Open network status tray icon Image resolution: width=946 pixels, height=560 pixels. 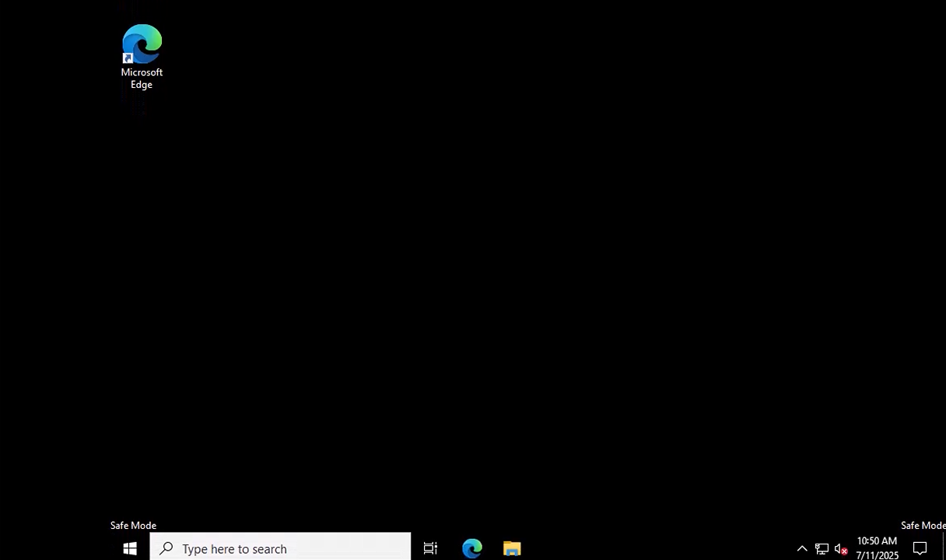[822, 549]
